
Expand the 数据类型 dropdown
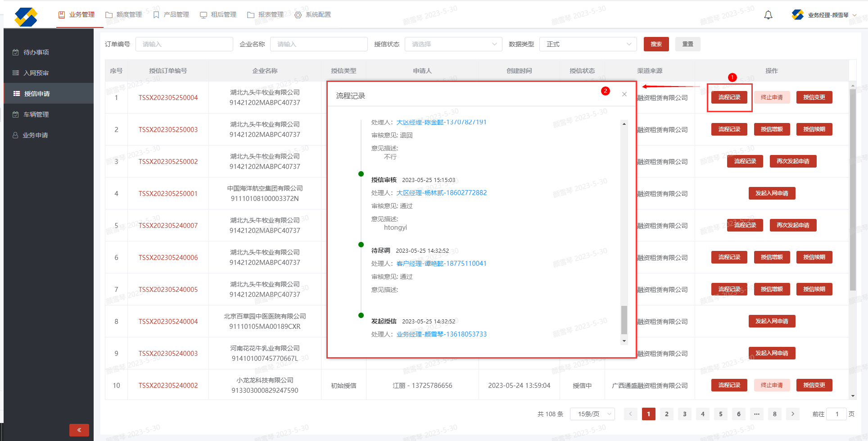point(588,44)
